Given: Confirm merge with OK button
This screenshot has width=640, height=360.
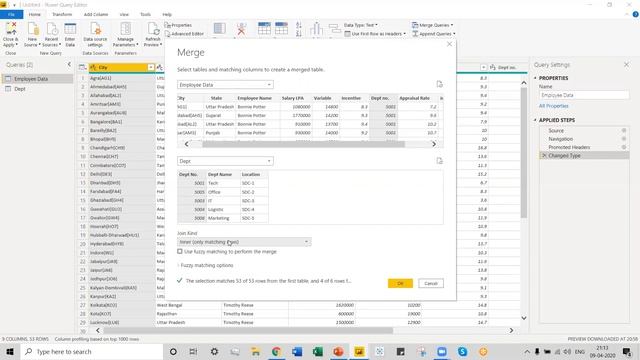Looking at the screenshot, I should (x=400, y=283).
